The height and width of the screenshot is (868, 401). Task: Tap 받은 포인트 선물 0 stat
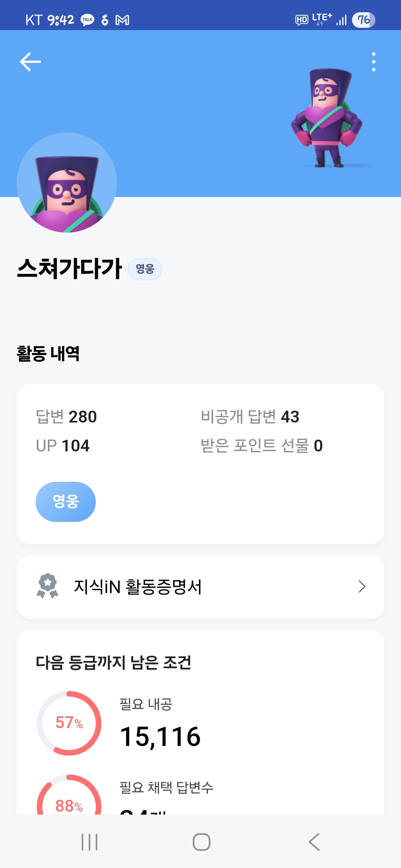261,445
